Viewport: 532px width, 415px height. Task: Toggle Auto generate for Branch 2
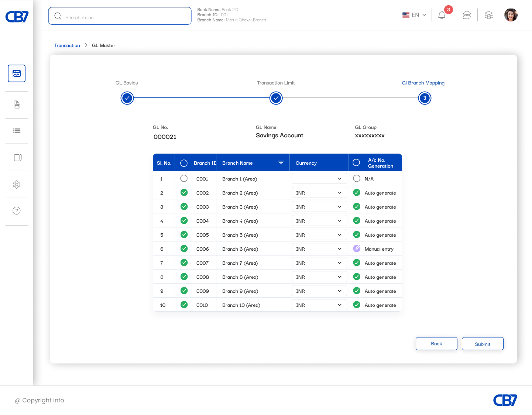click(x=357, y=192)
